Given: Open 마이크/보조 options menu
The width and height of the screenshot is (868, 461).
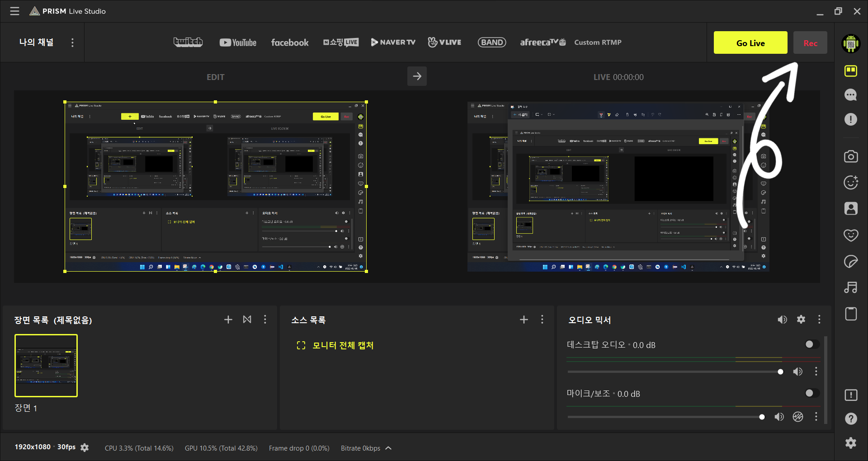Looking at the screenshot, I should pos(816,417).
